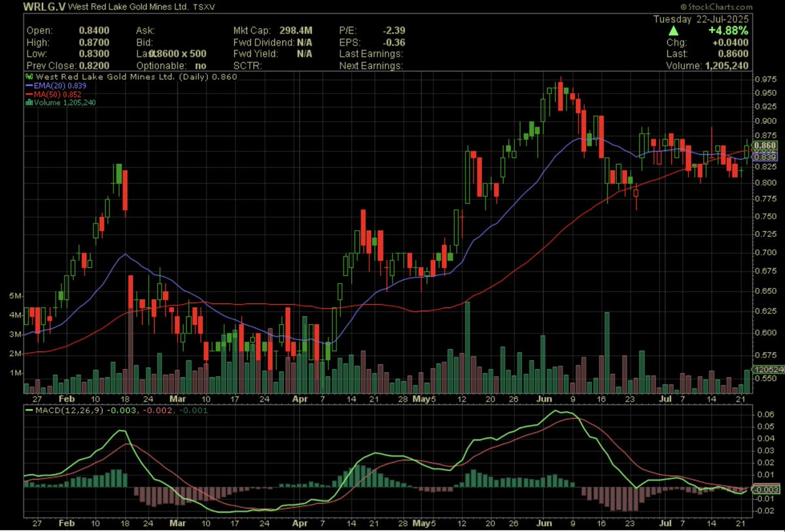Click the EMA(20) 0.839 legend entry

click(61, 86)
